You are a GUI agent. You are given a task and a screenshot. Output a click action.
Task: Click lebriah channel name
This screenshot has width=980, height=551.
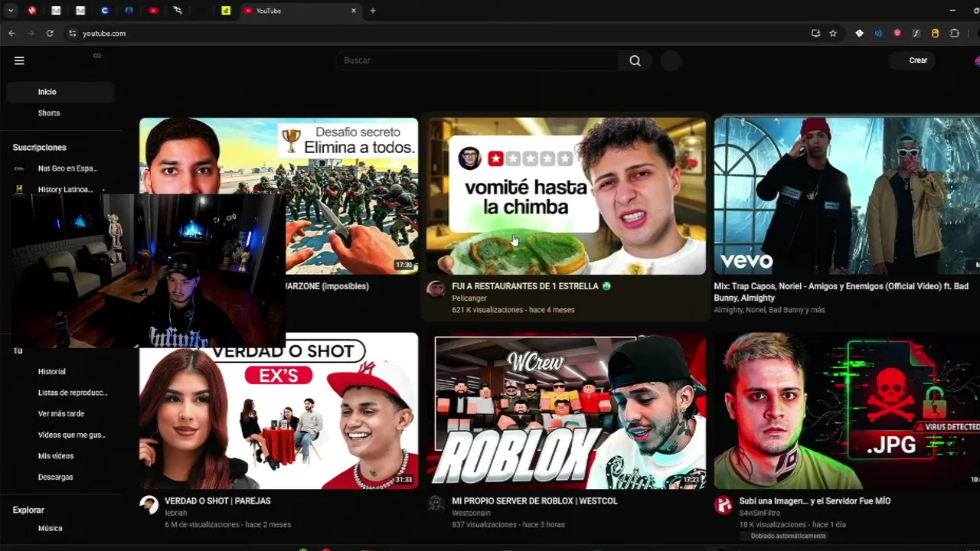[x=175, y=514]
